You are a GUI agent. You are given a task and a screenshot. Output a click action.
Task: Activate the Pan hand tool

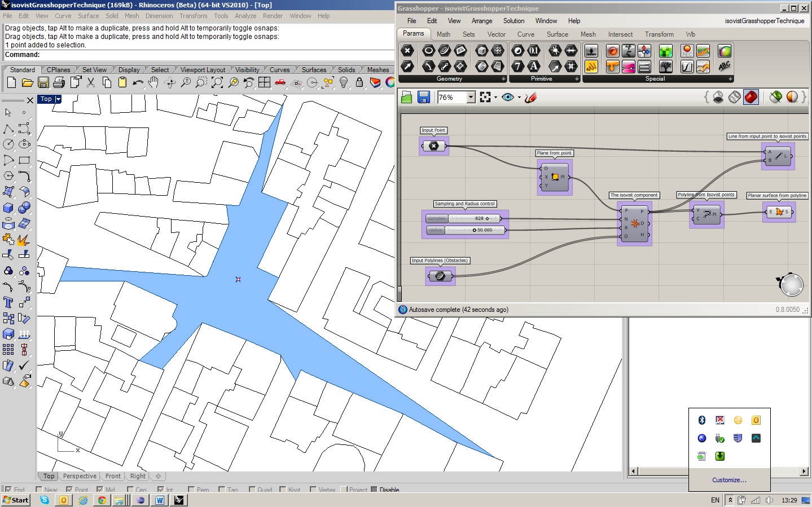[153, 83]
